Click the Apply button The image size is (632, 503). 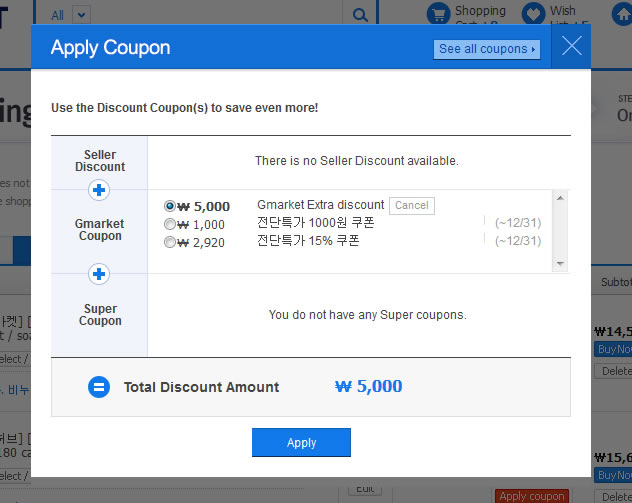click(301, 442)
